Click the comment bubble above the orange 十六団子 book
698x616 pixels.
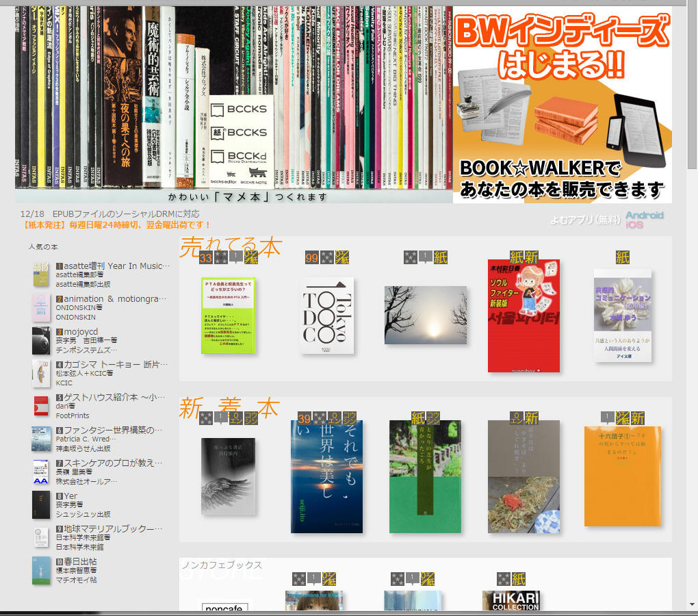(607, 418)
